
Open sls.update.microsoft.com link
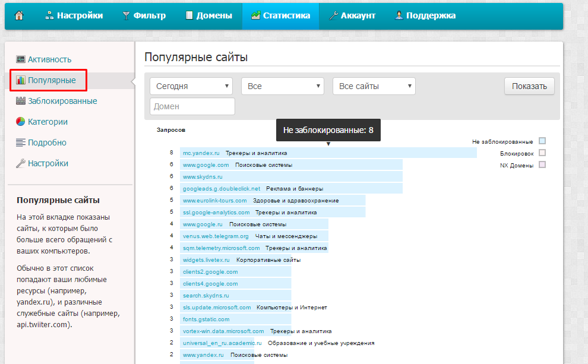217,308
